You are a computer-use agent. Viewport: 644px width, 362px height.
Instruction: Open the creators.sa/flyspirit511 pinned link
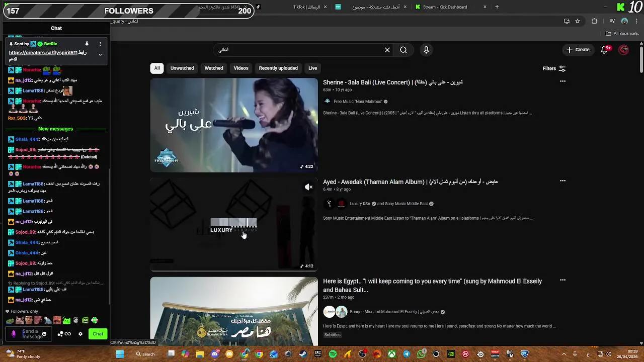point(43,53)
